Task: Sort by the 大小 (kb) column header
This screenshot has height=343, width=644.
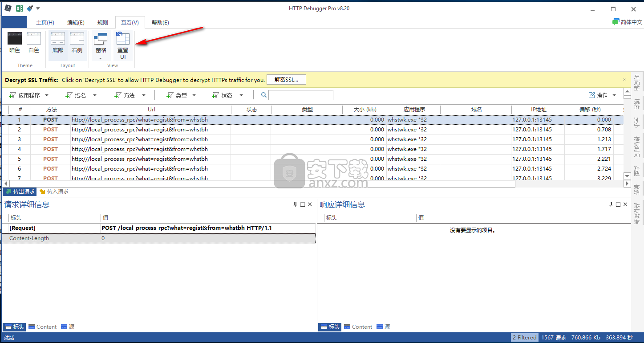Action: [365, 110]
